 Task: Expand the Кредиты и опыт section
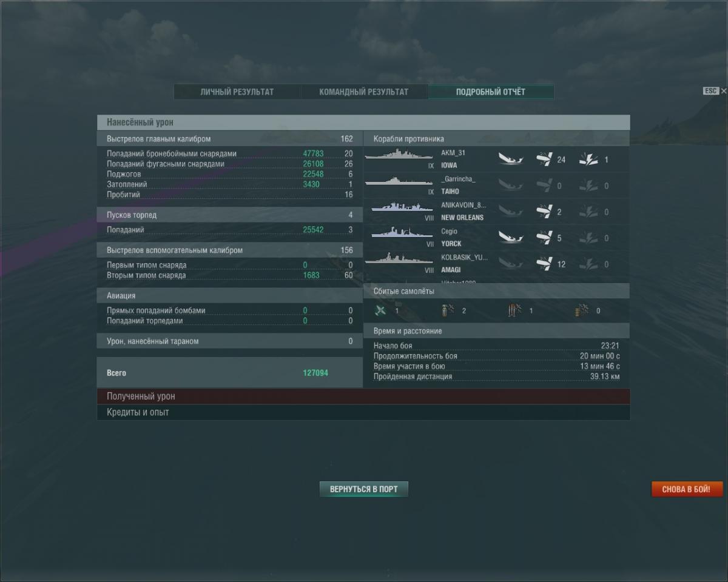tap(363, 412)
